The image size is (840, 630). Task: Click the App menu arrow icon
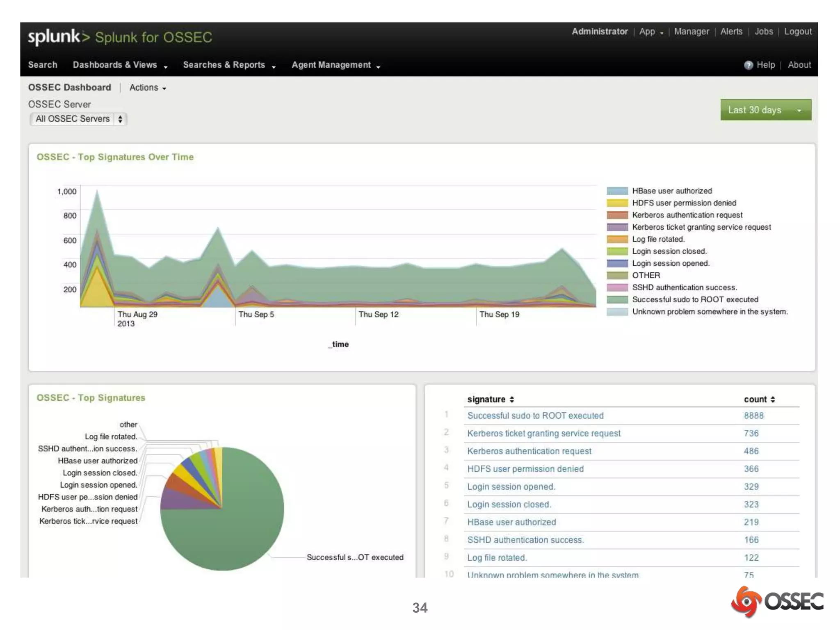pos(662,33)
